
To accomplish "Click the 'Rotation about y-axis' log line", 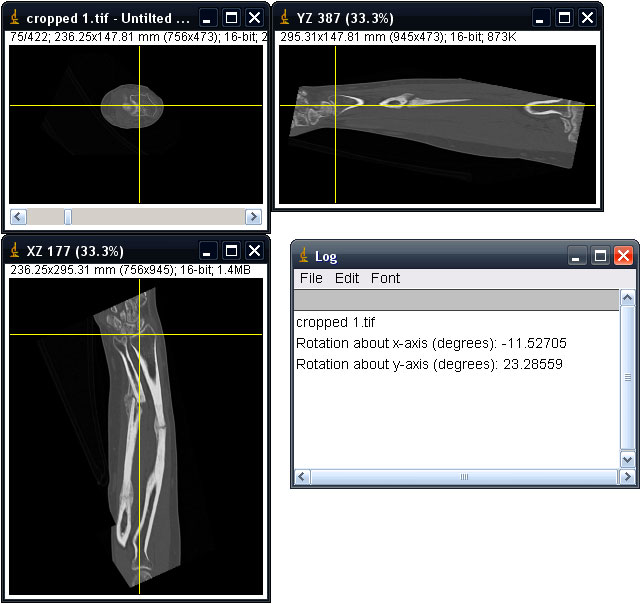I will coord(429,364).
